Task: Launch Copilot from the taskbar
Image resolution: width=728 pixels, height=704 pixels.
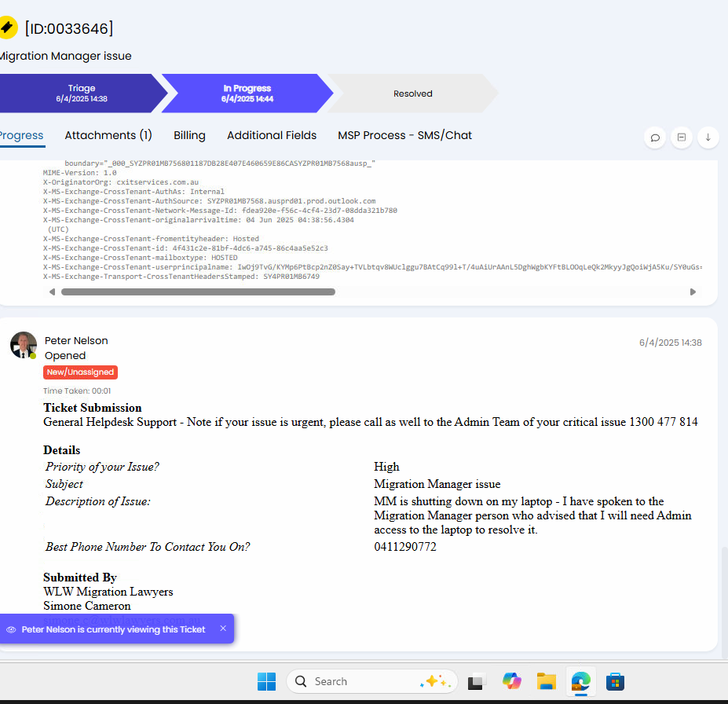Action: 512,681
